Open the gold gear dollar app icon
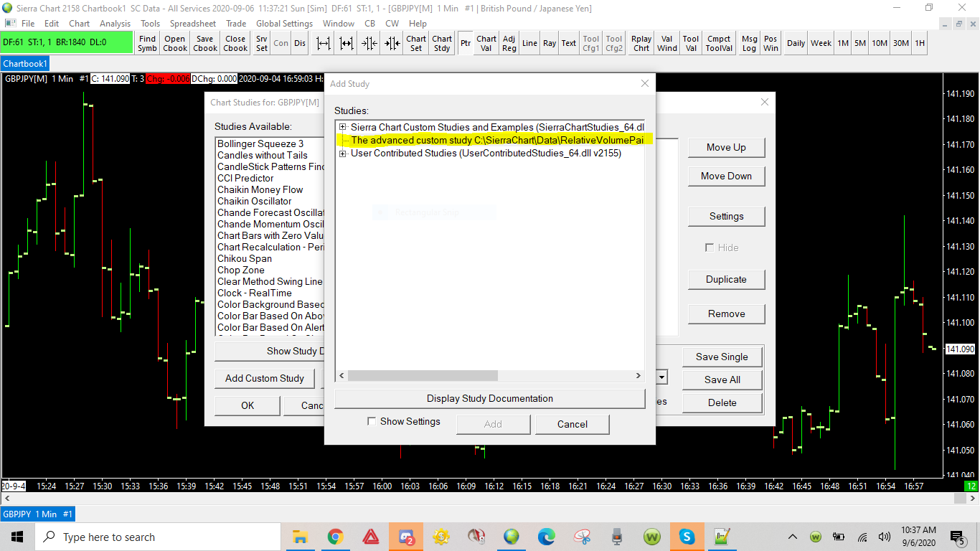This screenshot has width=980, height=551. pos(441,537)
